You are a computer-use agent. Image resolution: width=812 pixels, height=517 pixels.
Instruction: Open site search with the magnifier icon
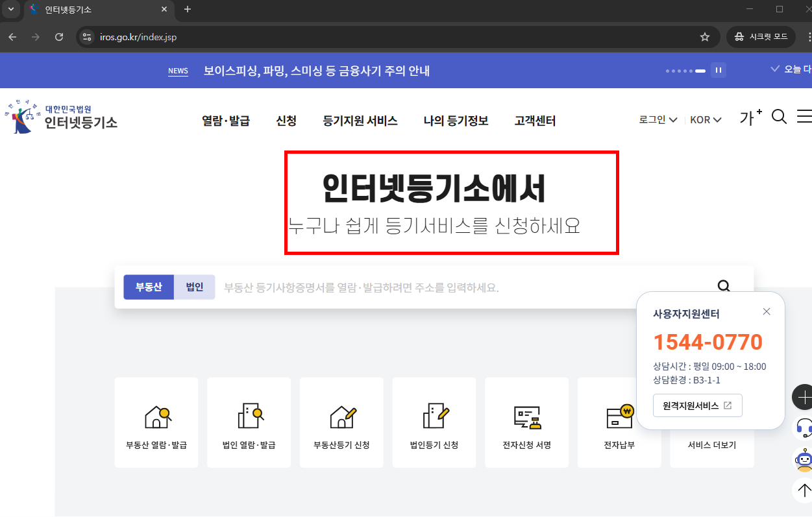click(779, 117)
